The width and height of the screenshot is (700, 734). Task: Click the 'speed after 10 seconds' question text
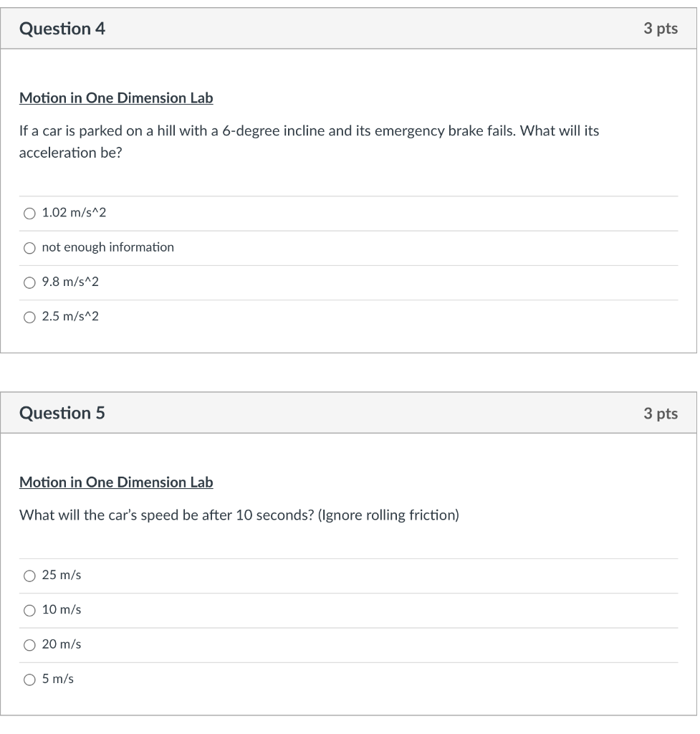pyautogui.click(x=239, y=515)
